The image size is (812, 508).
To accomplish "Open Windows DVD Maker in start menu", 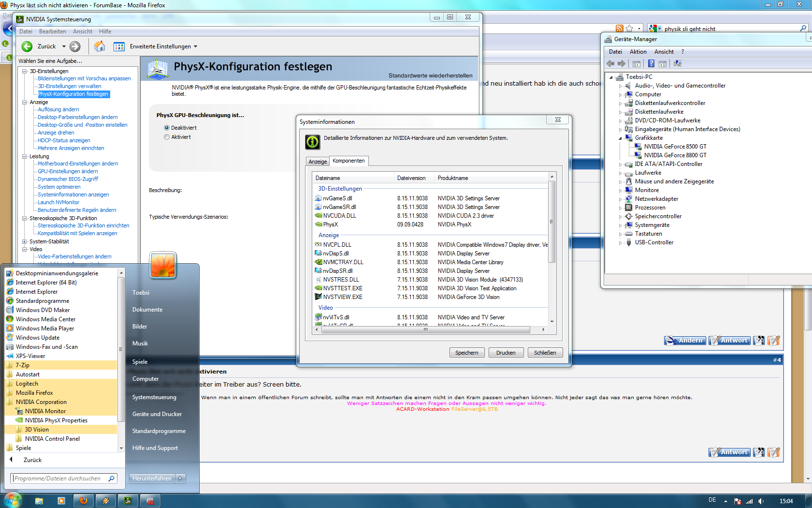I will pyautogui.click(x=43, y=310).
